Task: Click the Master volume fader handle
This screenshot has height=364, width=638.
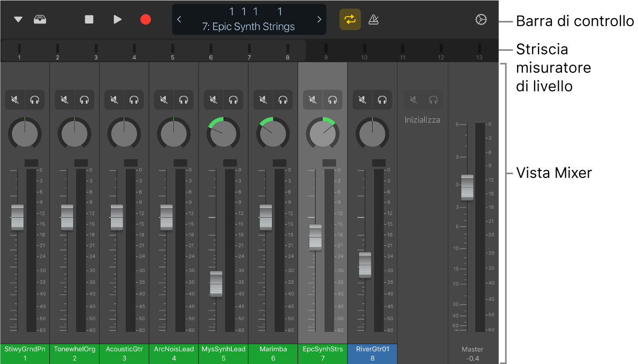Action: tap(467, 187)
